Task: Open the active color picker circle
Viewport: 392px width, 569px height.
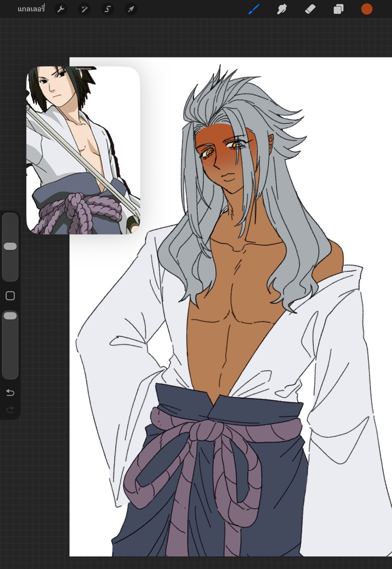Action: click(367, 9)
